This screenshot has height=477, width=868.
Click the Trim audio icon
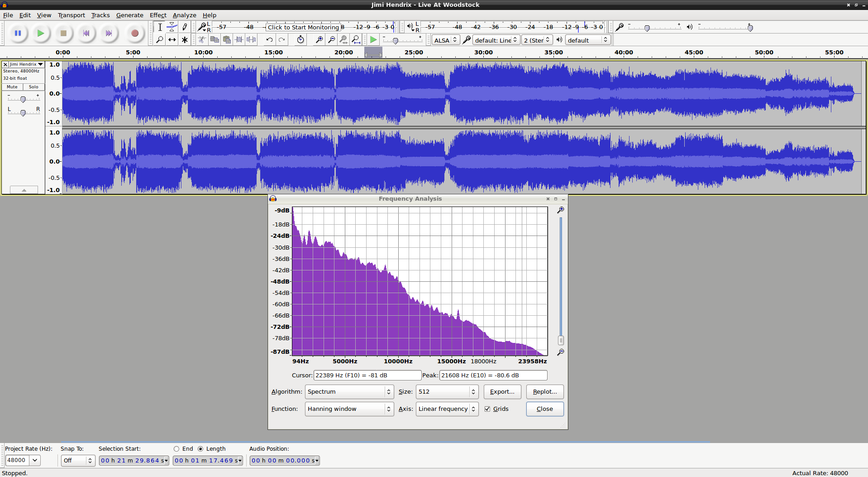tap(239, 40)
